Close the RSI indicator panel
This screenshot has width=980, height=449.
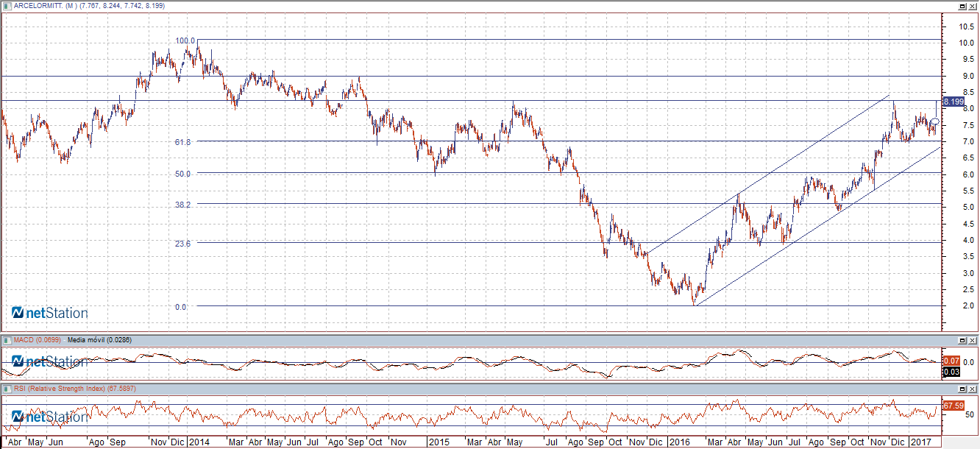pyautogui.click(x=972, y=388)
